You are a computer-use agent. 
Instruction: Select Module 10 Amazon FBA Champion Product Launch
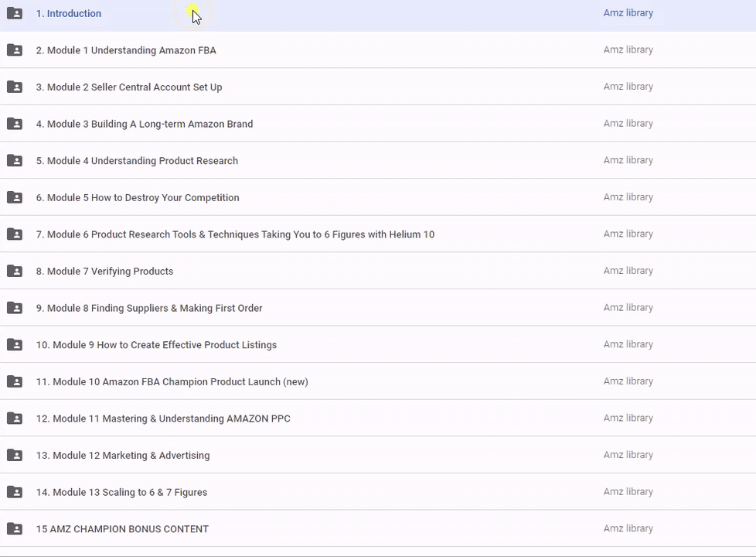[172, 381]
